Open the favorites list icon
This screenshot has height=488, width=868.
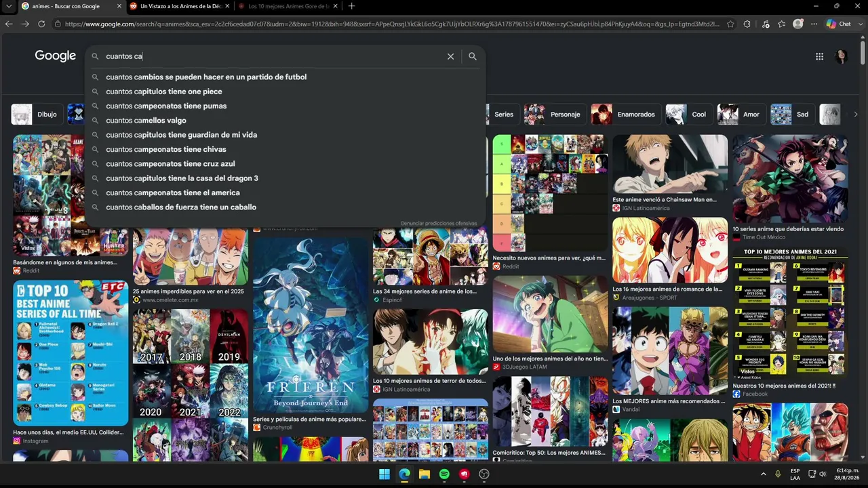[x=782, y=24]
